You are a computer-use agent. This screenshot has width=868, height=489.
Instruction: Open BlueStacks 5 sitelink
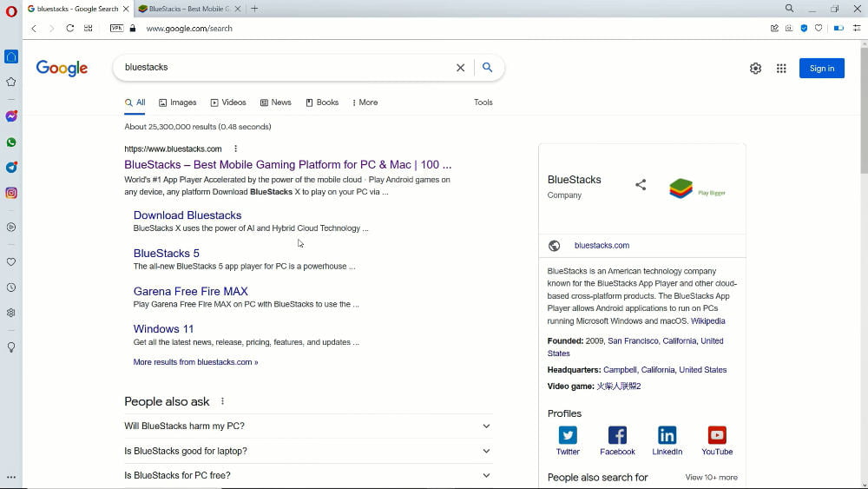(166, 253)
